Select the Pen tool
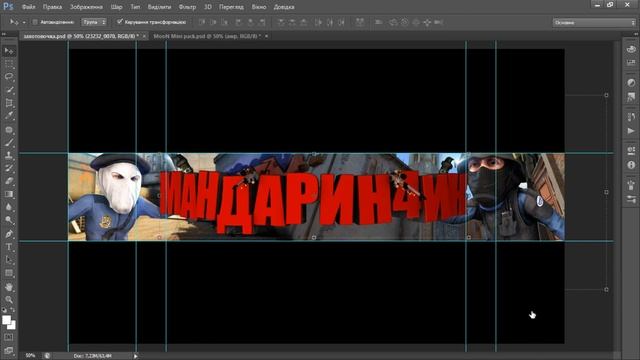The image size is (640, 360). click(x=9, y=234)
